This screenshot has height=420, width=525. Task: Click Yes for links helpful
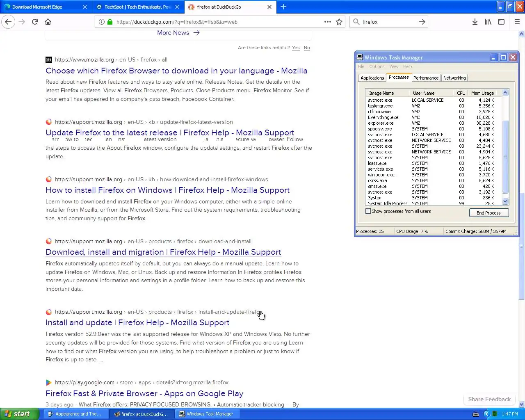[296, 48]
